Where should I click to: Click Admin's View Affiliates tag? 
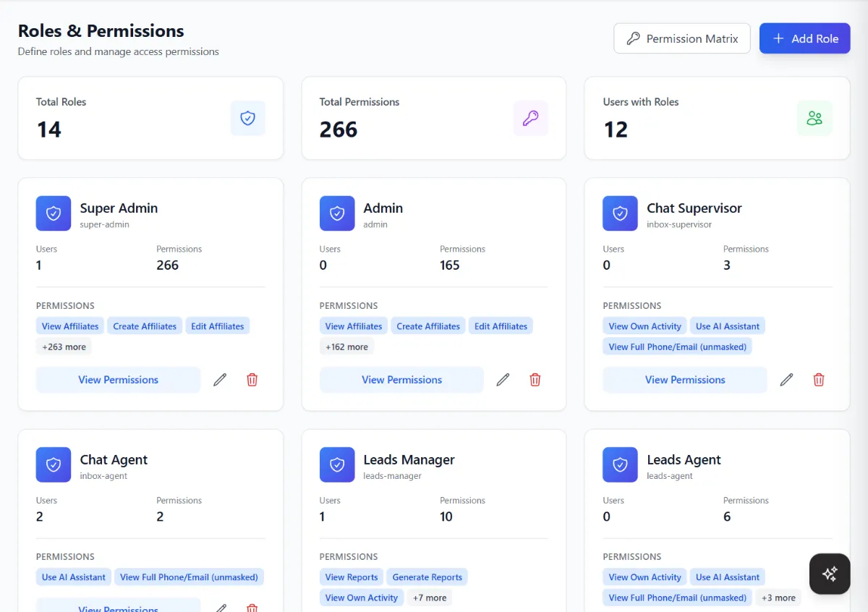(354, 326)
